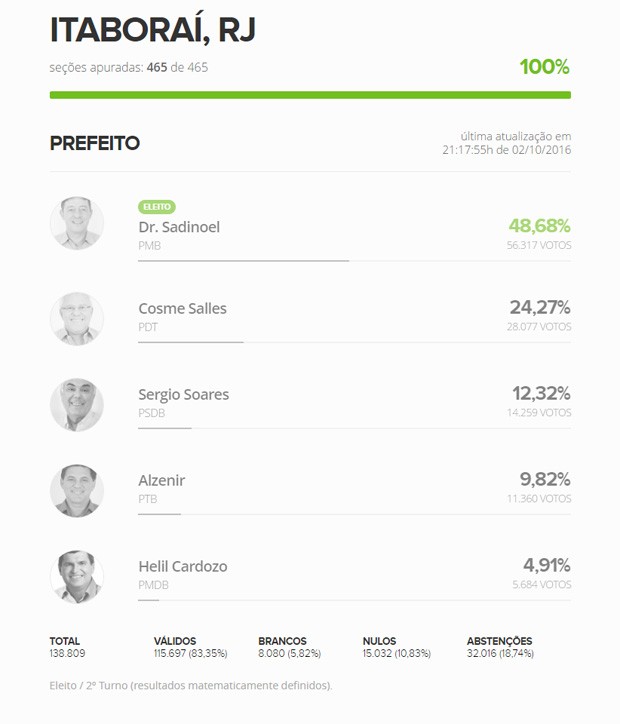
Task: Click Sergio Soares' candidate photo
Action: [77, 405]
